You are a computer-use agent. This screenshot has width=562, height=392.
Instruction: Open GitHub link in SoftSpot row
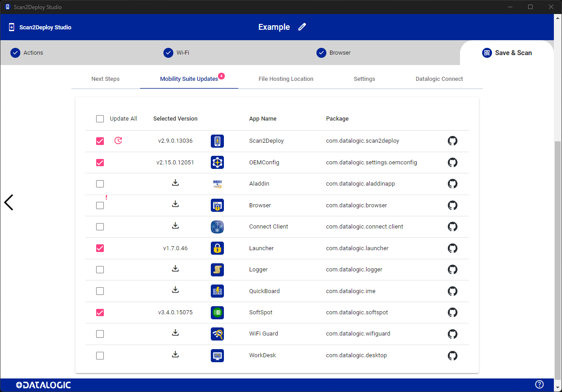(x=452, y=313)
